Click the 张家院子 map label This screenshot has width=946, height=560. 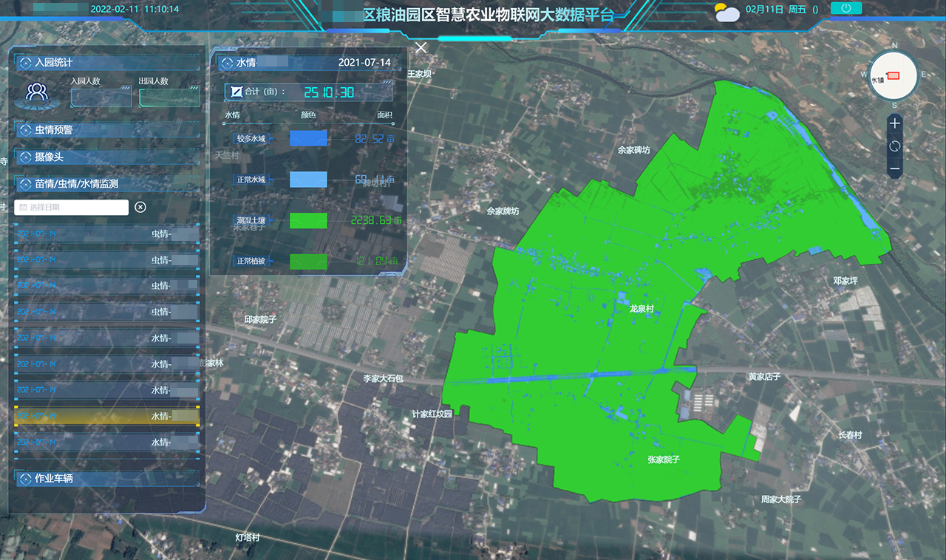pyautogui.click(x=663, y=460)
